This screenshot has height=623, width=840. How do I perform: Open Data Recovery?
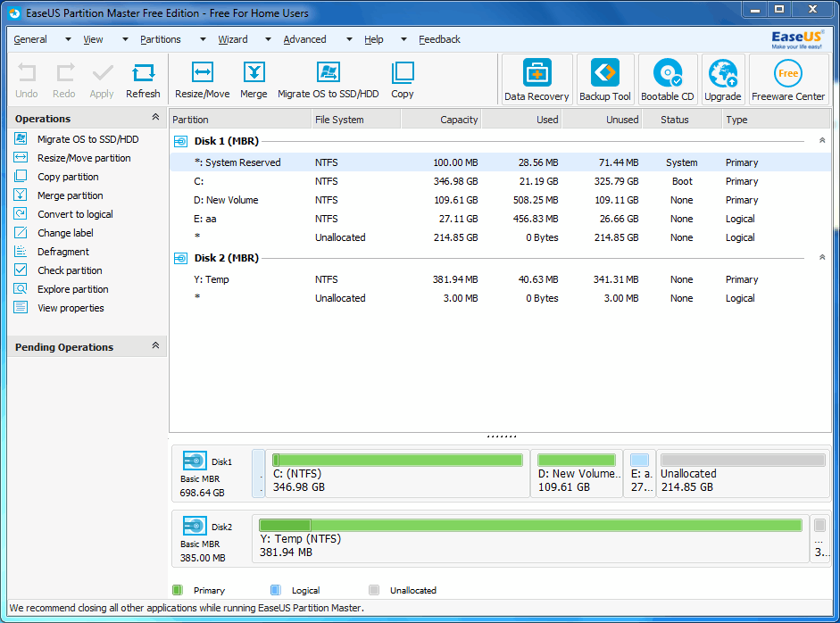(x=536, y=79)
